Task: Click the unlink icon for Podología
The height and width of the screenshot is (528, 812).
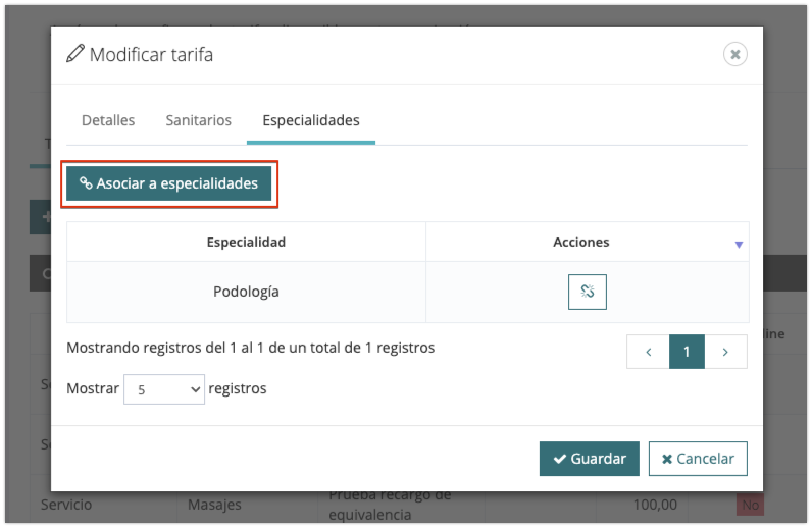Action: [587, 292]
